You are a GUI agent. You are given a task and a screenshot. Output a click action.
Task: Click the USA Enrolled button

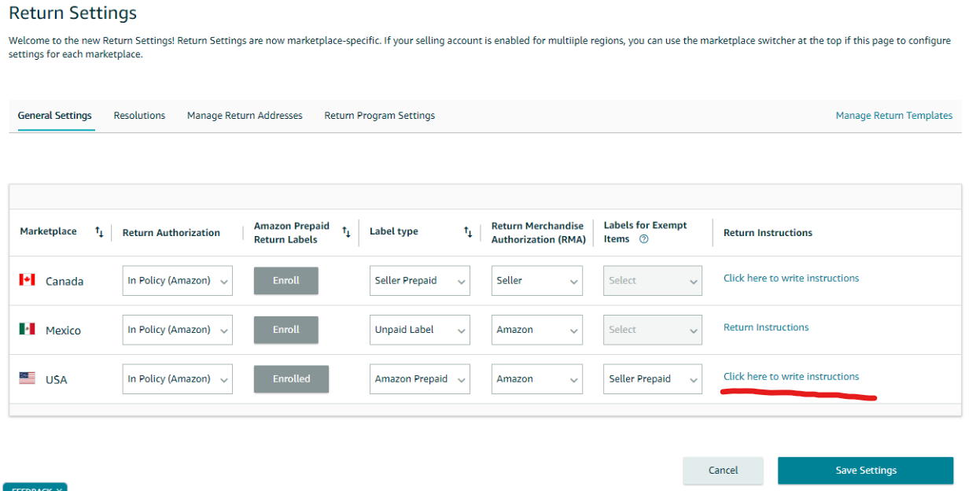pos(291,379)
